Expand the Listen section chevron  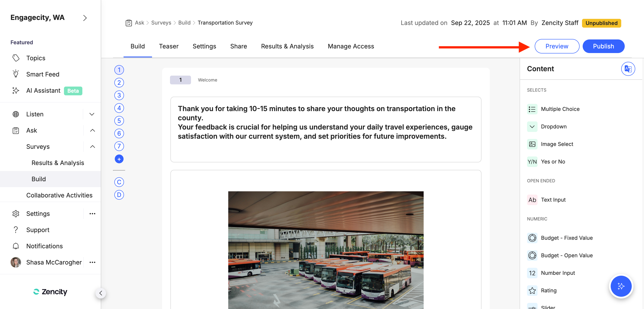click(x=92, y=114)
